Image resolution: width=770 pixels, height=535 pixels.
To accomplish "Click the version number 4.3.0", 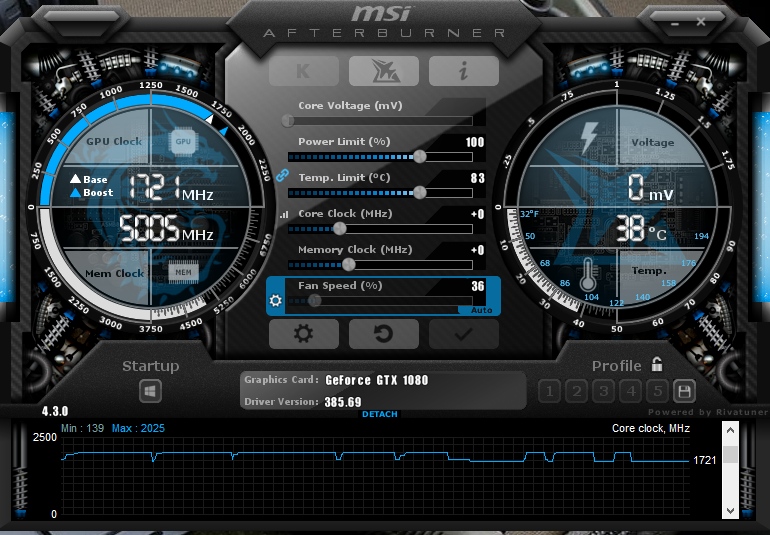I will pyautogui.click(x=55, y=411).
